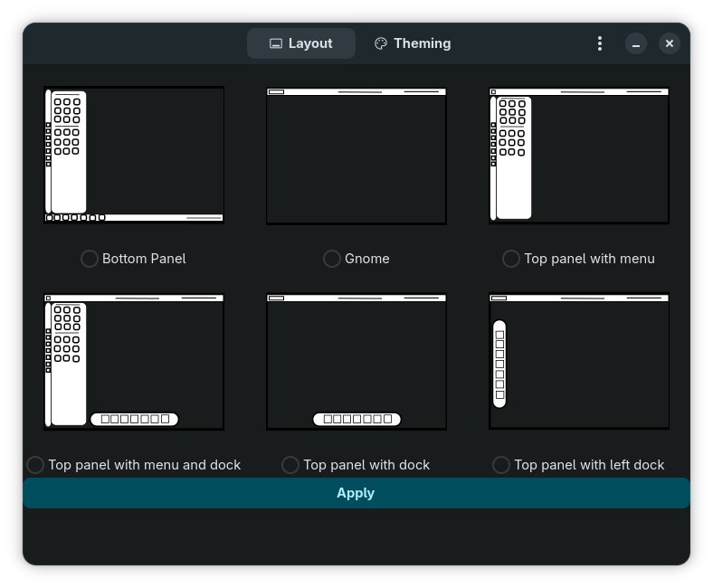Close the window with X button

pyautogui.click(x=670, y=43)
